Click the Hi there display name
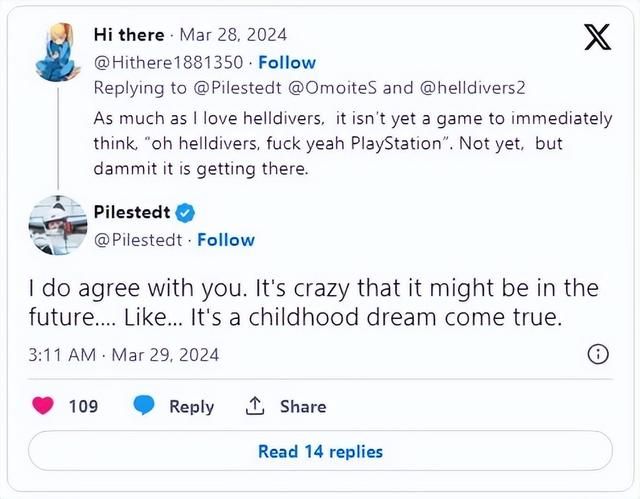The height and width of the screenshot is (499, 640). (129, 34)
